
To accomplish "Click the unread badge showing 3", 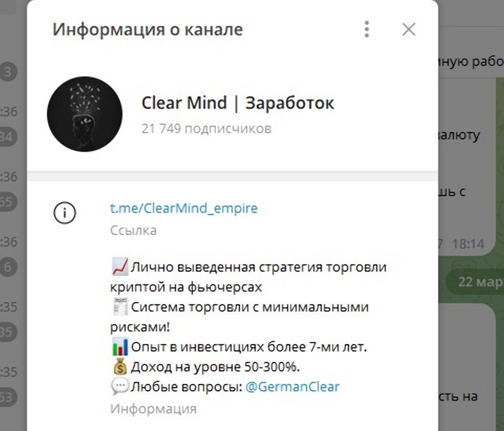I will (x=8, y=72).
